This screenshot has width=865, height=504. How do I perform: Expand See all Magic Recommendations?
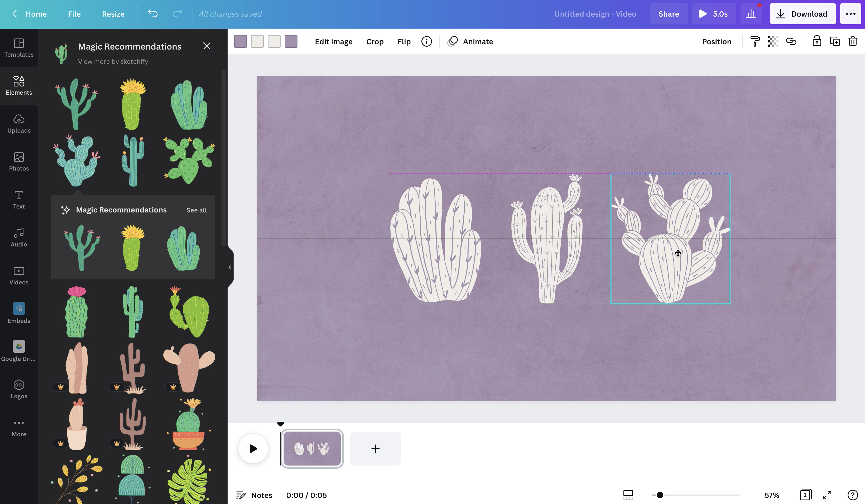[196, 210]
